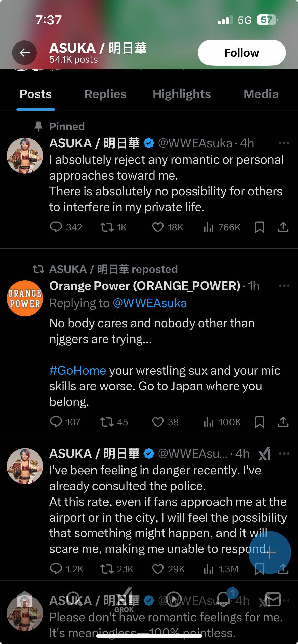Like the Orange Power reply post

158,422
